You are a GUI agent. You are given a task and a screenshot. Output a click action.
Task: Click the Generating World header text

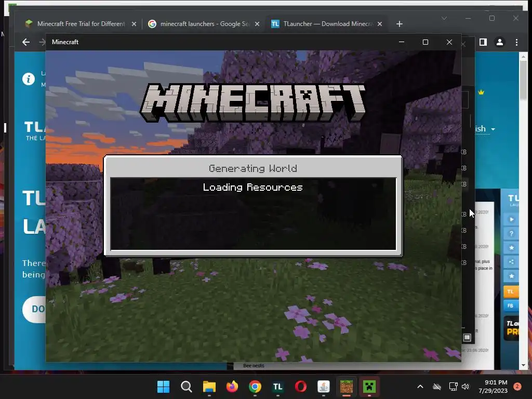253,168
